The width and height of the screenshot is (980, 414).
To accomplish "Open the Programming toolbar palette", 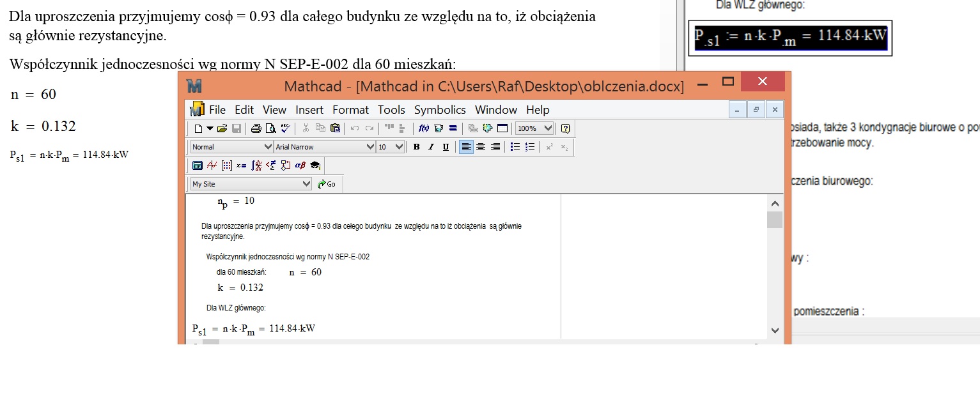I will (286, 165).
